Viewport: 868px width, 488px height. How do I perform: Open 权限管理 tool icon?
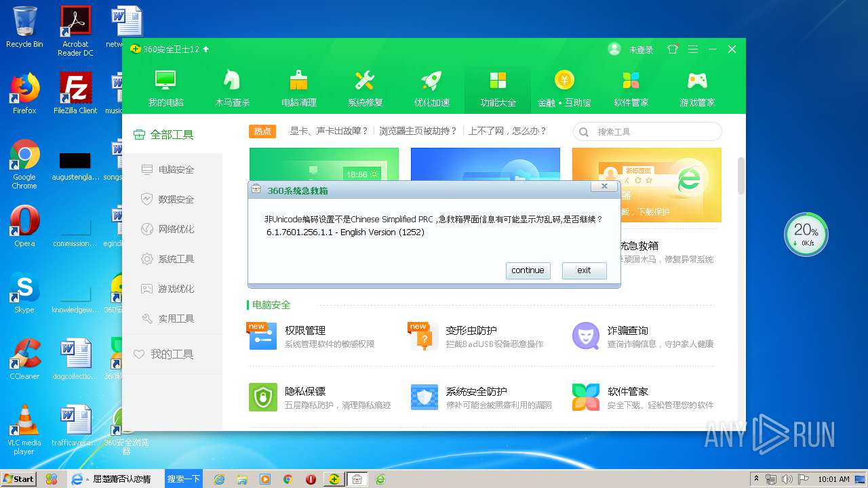pos(262,336)
